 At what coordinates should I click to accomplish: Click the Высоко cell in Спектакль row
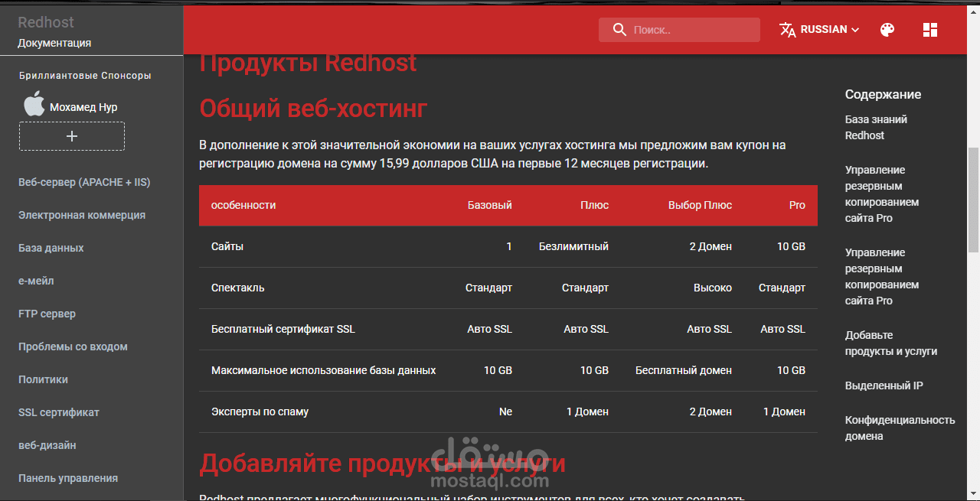point(713,288)
